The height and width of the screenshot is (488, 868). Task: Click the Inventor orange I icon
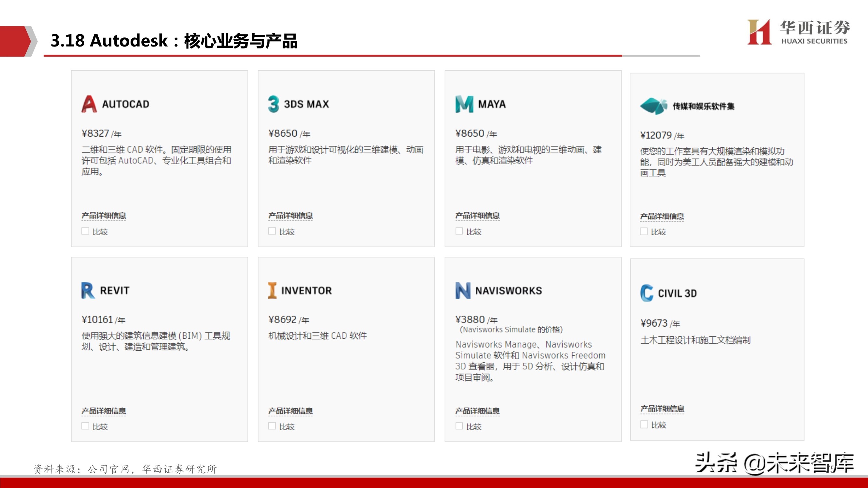tap(272, 290)
